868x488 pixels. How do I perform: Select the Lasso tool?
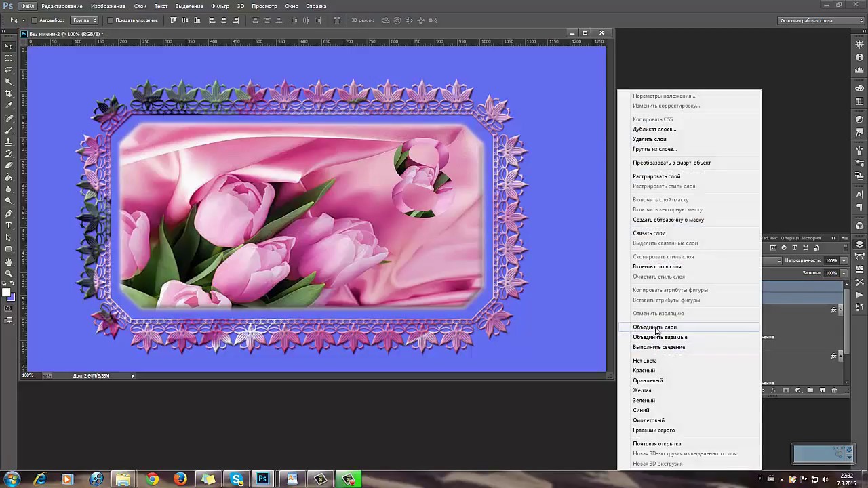9,70
